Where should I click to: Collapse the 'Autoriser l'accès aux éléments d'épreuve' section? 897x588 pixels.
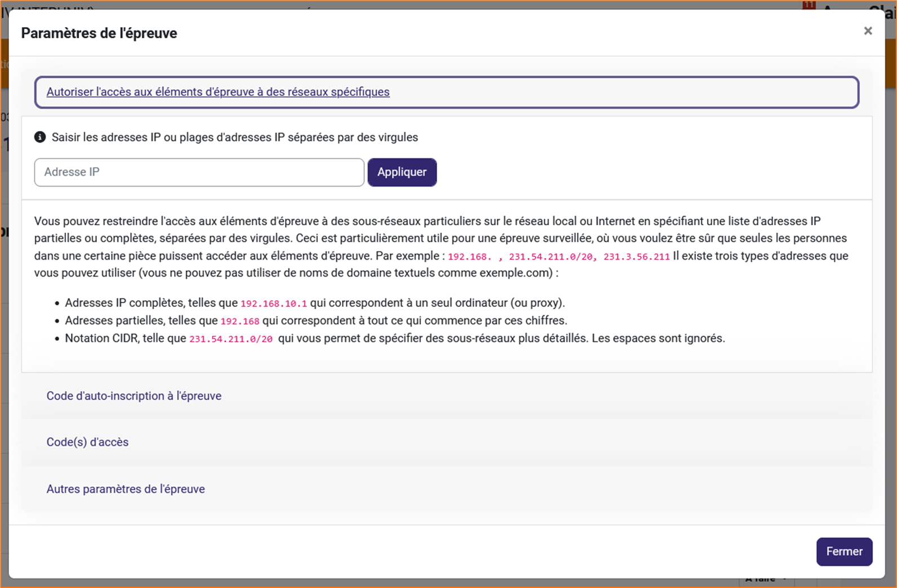pyautogui.click(x=217, y=92)
